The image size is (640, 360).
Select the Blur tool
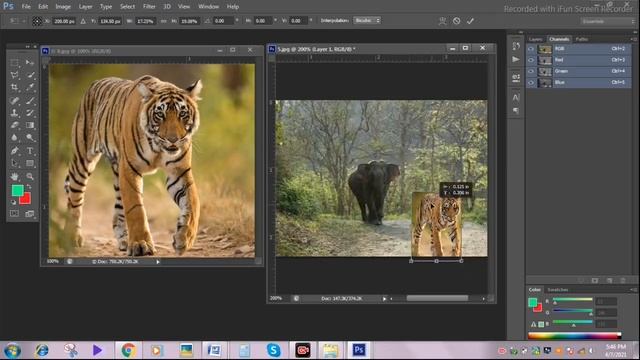pos(14,138)
